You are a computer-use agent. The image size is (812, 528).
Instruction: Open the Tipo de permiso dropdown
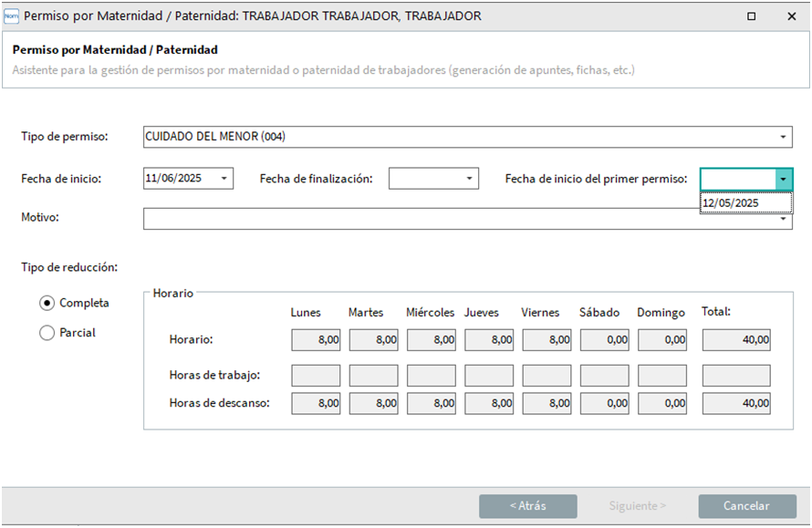[x=784, y=137]
